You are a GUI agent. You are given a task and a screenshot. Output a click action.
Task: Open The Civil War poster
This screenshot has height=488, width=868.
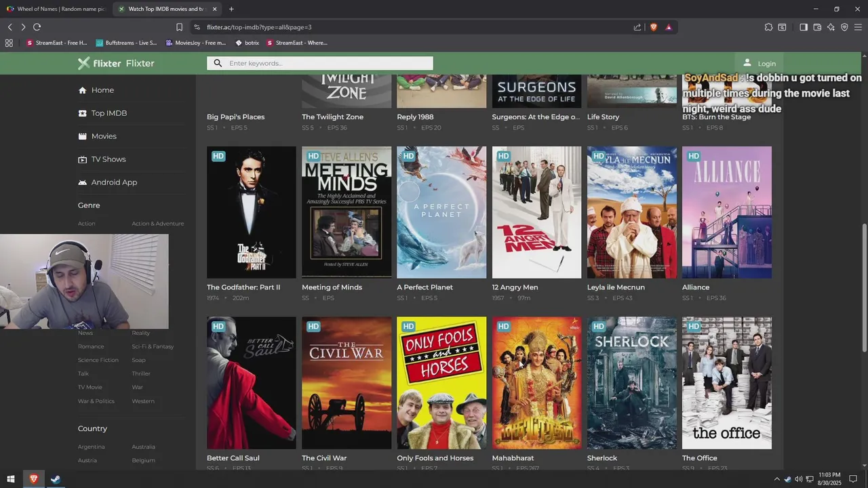(x=347, y=383)
